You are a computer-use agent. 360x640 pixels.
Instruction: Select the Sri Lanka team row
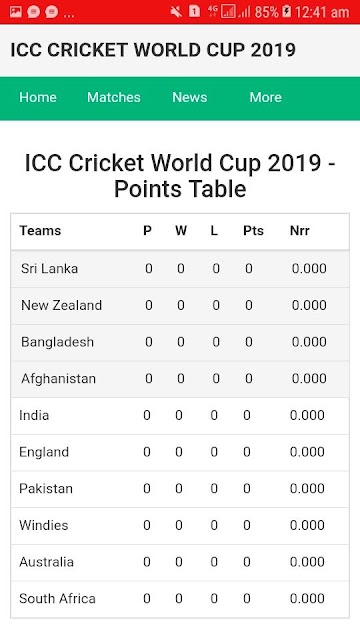click(x=180, y=269)
